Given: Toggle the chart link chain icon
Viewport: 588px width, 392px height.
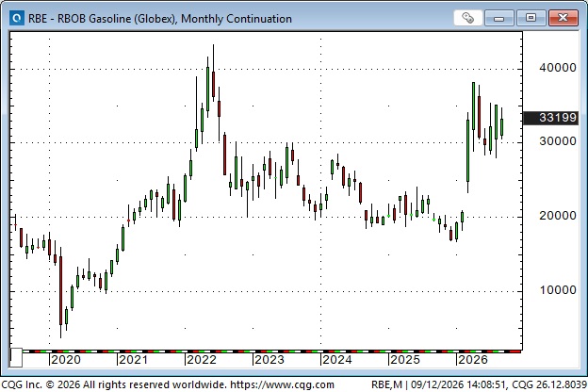Looking at the screenshot, I should (x=467, y=18).
